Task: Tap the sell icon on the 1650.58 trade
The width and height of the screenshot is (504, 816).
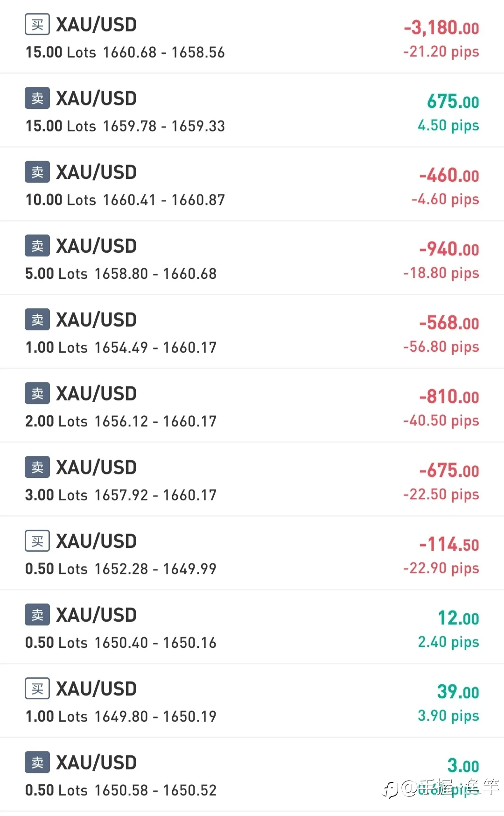Action: [37, 763]
